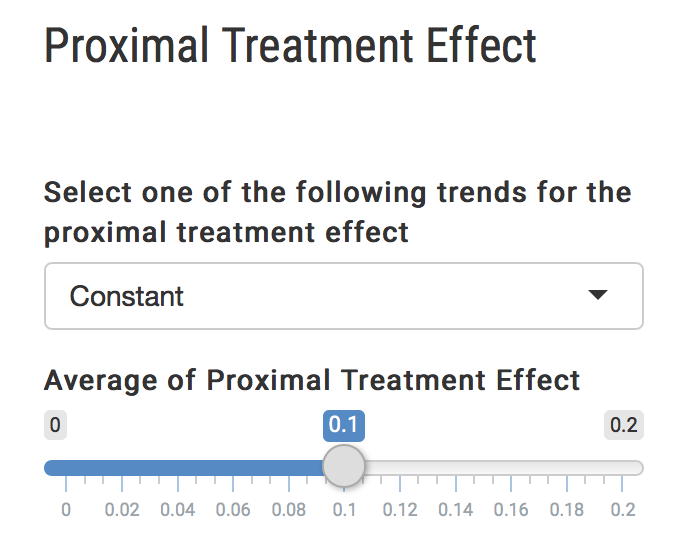Click the round slider handle

click(x=344, y=466)
